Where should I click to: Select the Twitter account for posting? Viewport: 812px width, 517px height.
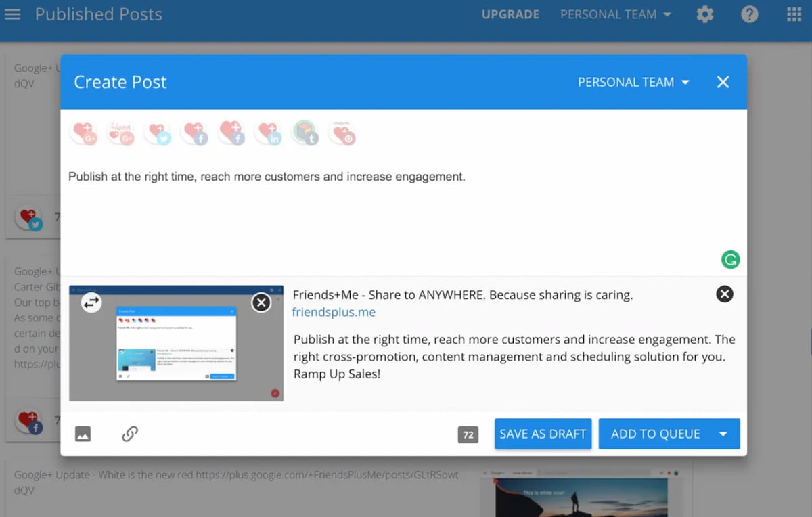[157, 133]
